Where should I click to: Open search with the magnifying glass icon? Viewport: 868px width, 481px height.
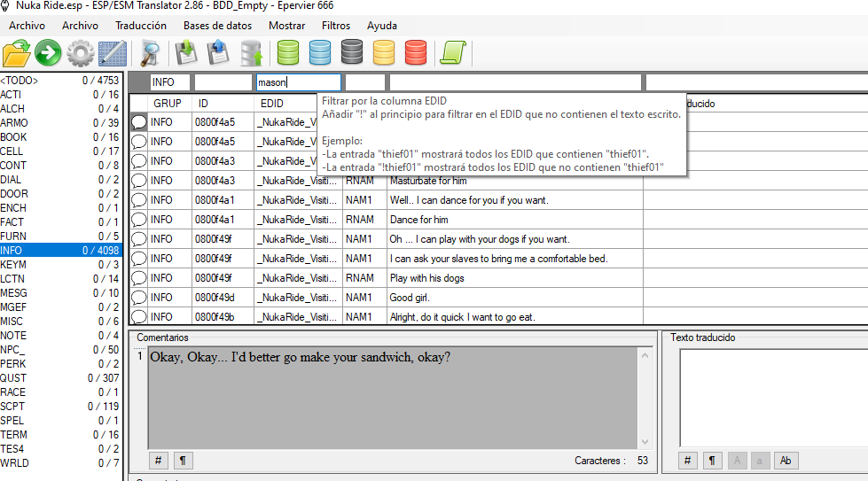(x=150, y=54)
